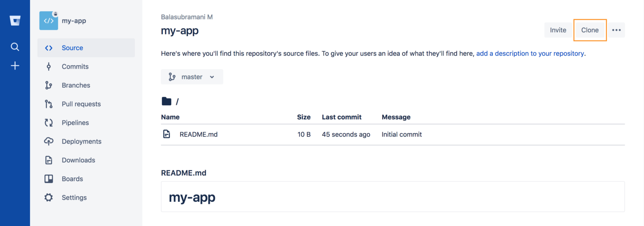The image size is (644, 226).
Task: Click the README.md file icon
Action: 167,134
